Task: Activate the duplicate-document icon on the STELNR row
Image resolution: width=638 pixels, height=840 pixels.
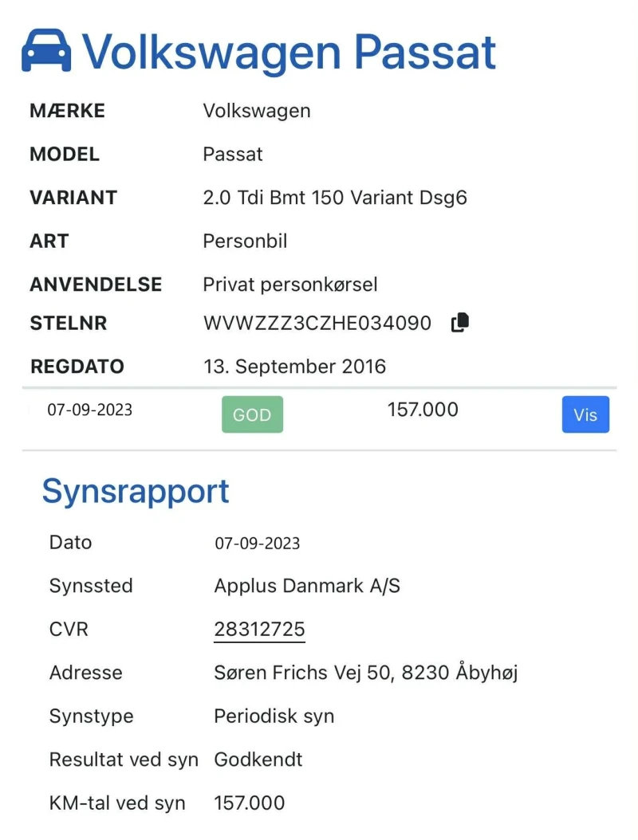Action: point(459,322)
